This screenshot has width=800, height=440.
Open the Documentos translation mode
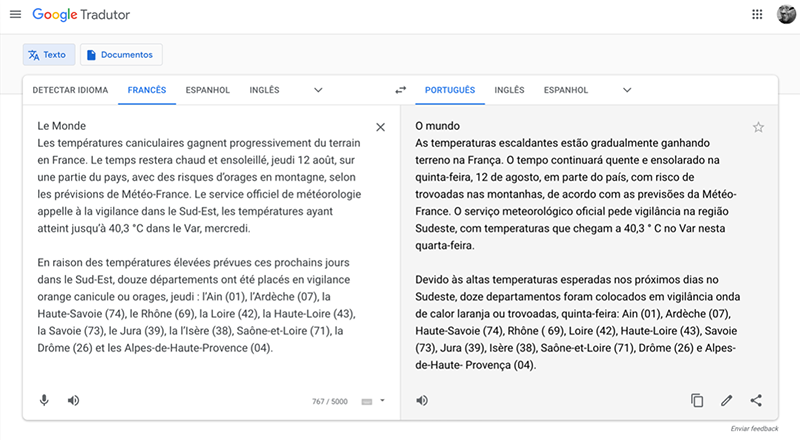(x=121, y=55)
